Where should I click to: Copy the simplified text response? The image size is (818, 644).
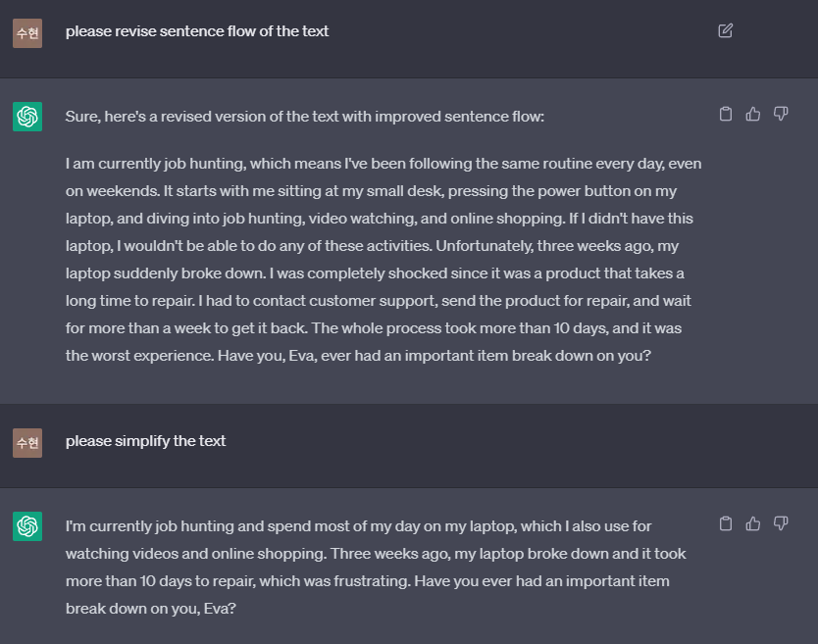pyautogui.click(x=726, y=523)
